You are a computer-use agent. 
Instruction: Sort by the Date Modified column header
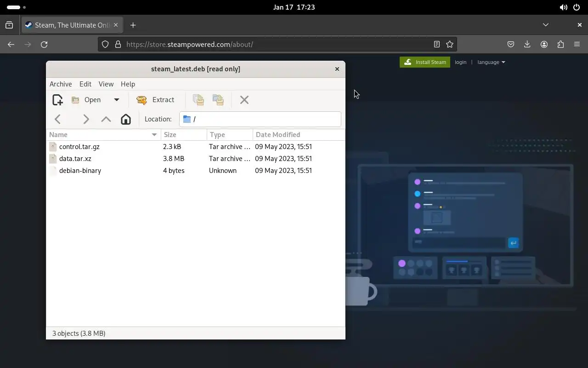pos(299,135)
